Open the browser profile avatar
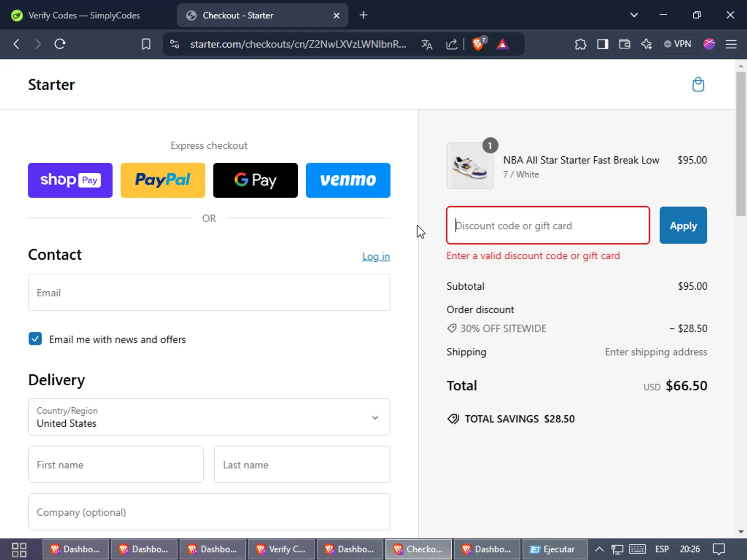Screen dimensions: 747x560 [709, 44]
